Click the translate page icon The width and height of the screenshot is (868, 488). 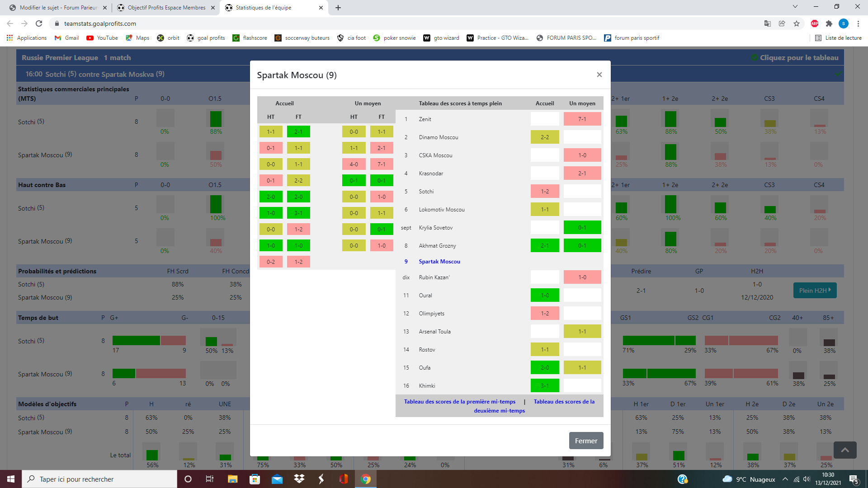click(767, 23)
